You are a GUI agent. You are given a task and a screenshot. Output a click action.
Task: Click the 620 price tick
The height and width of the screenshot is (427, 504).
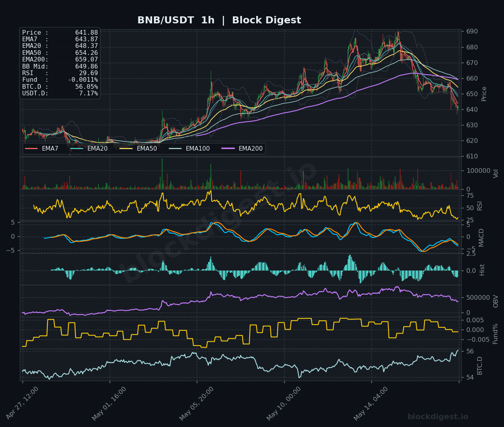pos(472,141)
